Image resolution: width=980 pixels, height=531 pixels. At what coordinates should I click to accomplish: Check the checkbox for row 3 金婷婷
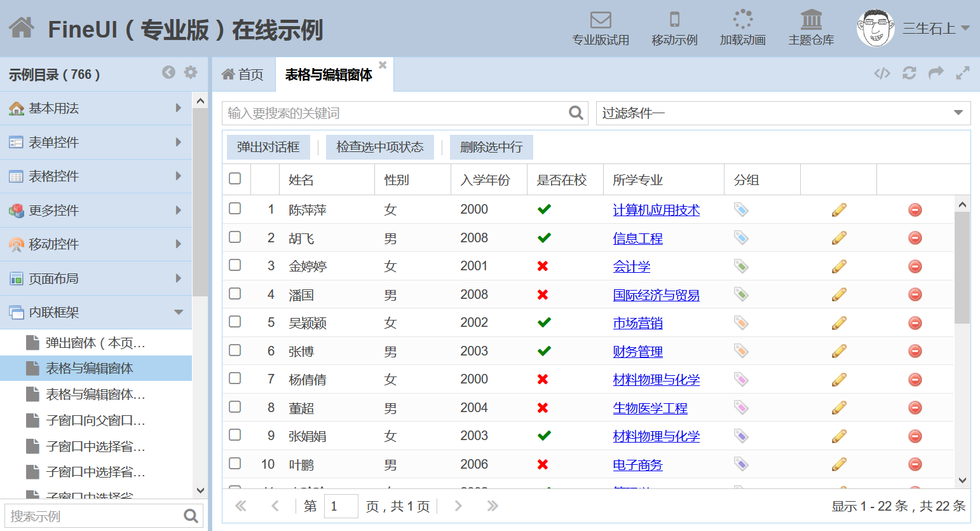(235, 265)
